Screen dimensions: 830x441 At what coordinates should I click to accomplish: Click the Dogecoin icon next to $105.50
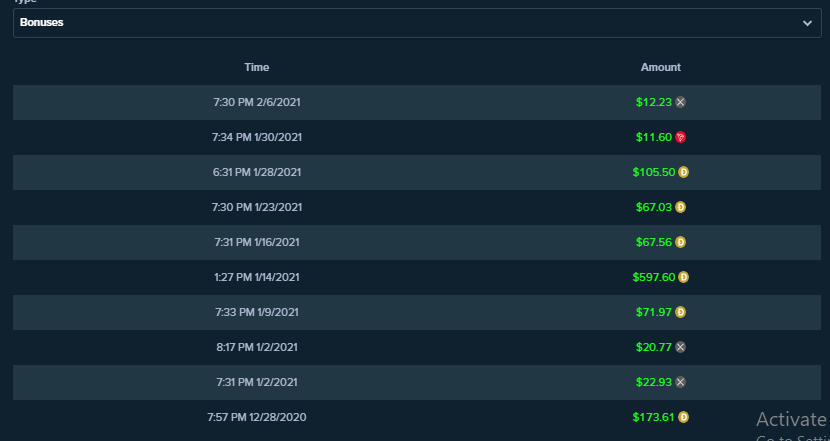[683, 172]
